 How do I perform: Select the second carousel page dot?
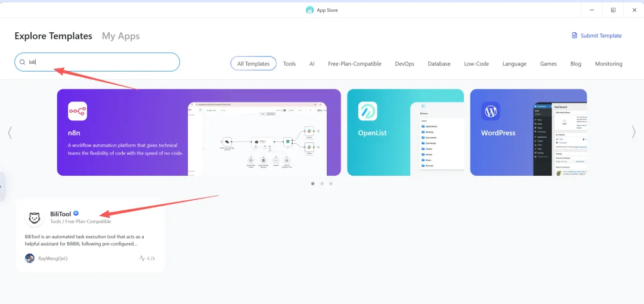tap(322, 184)
